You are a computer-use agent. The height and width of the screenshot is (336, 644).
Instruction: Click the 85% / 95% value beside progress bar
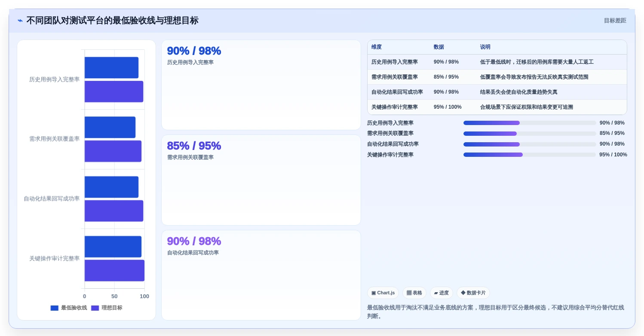612,133
